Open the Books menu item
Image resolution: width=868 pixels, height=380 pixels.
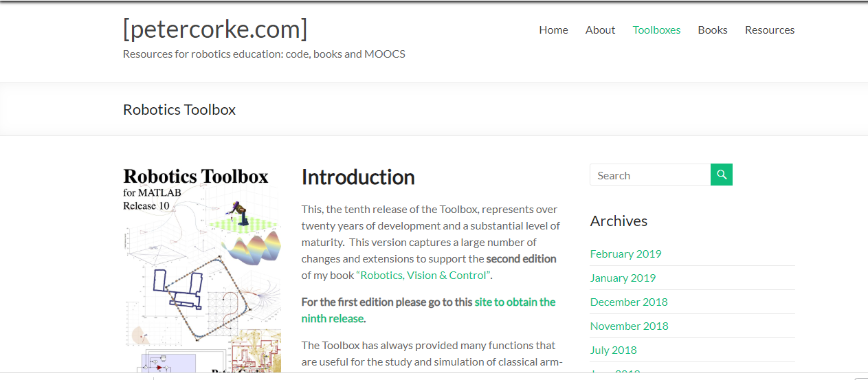[713, 30]
